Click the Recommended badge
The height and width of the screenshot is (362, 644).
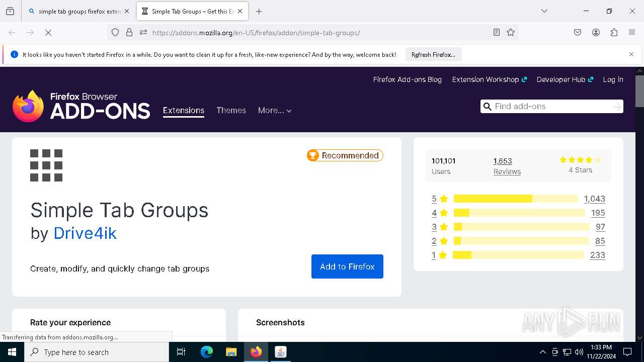[x=345, y=155]
